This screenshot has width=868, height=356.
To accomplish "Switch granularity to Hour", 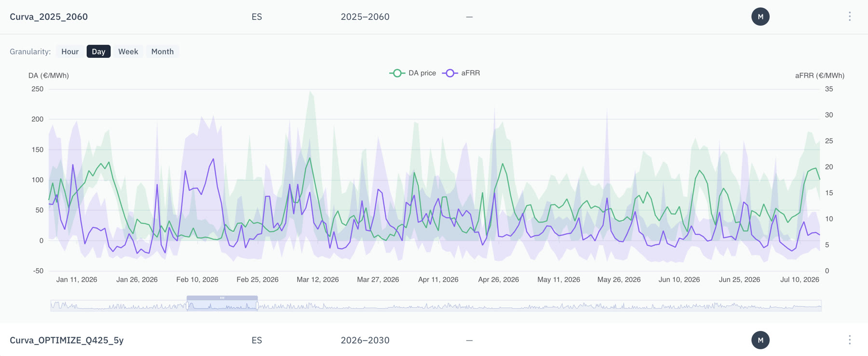I will tap(70, 52).
